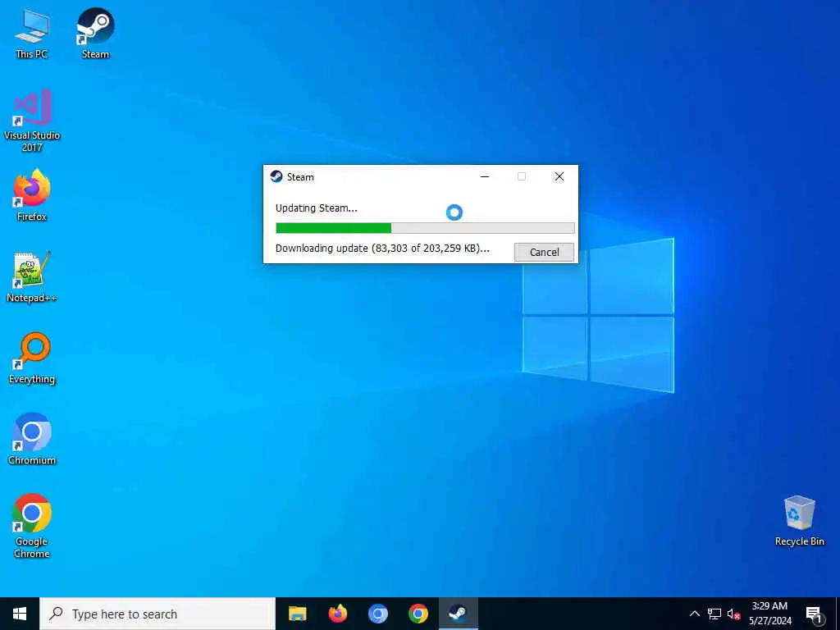
Task: Click the Steam logo in dialog title bar
Action: click(x=276, y=177)
